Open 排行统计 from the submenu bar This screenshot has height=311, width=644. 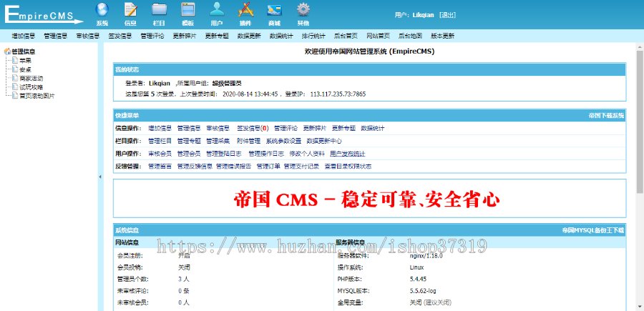click(x=313, y=36)
